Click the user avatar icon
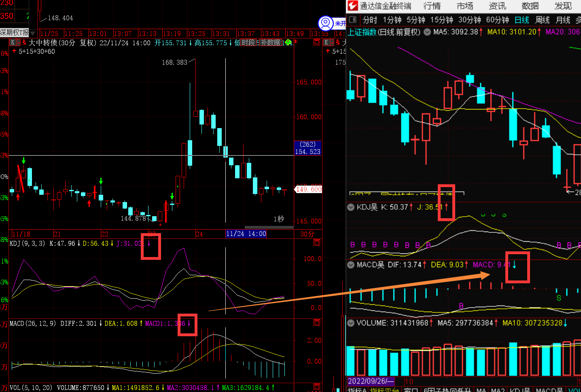This screenshot has width=581, height=392. click(326, 23)
